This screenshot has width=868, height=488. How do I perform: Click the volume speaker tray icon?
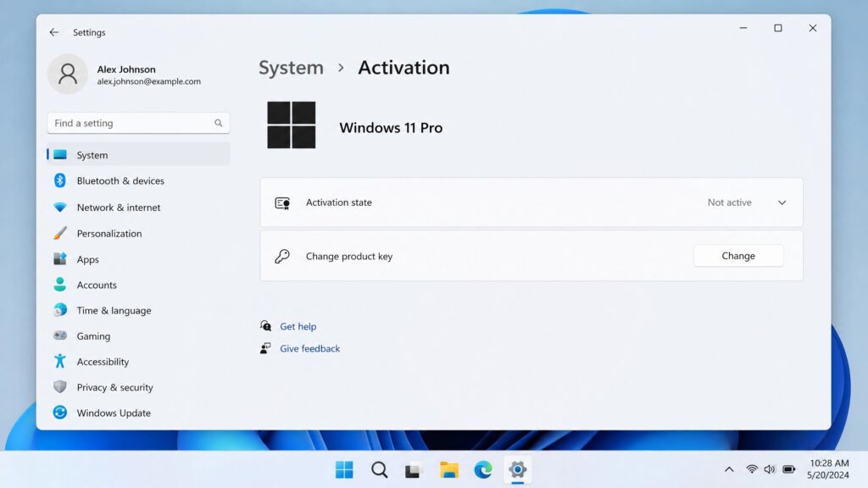pos(770,469)
